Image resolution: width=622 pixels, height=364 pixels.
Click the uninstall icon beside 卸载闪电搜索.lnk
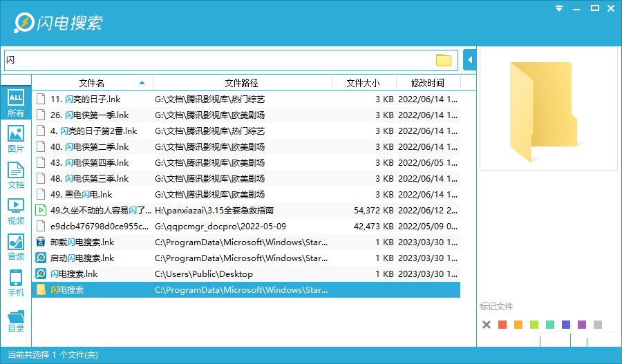(41, 242)
